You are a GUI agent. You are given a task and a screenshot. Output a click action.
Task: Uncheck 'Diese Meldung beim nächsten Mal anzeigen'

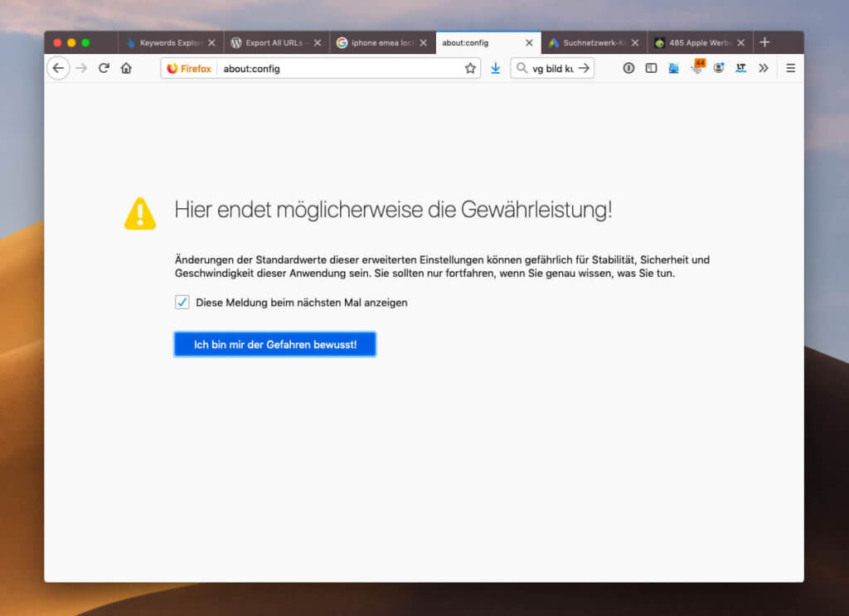pyautogui.click(x=182, y=303)
